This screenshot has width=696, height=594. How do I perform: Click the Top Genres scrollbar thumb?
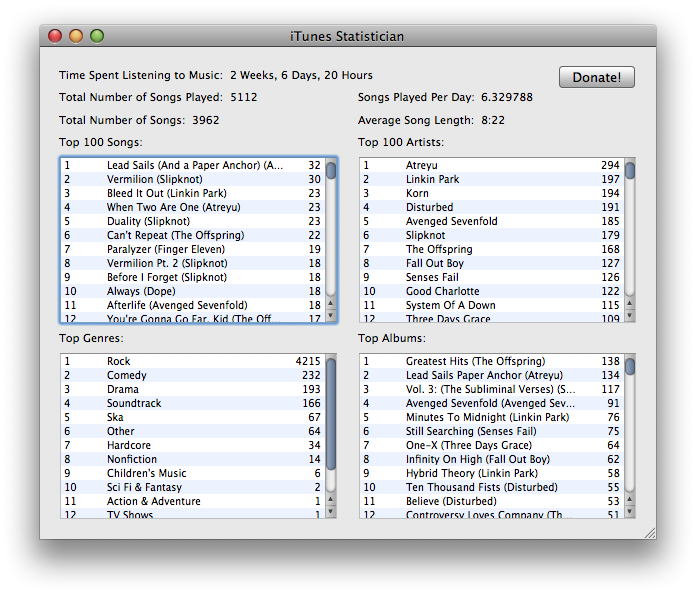click(331, 414)
